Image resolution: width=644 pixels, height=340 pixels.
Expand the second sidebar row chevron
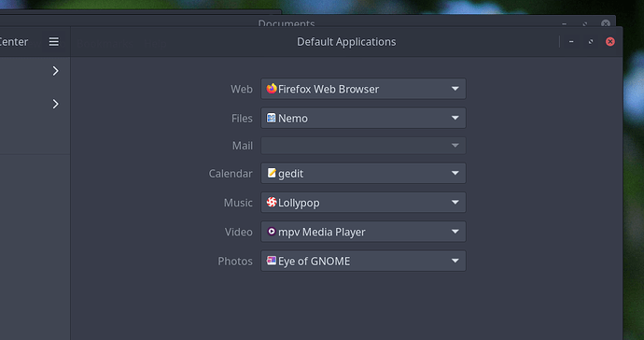[x=55, y=104]
